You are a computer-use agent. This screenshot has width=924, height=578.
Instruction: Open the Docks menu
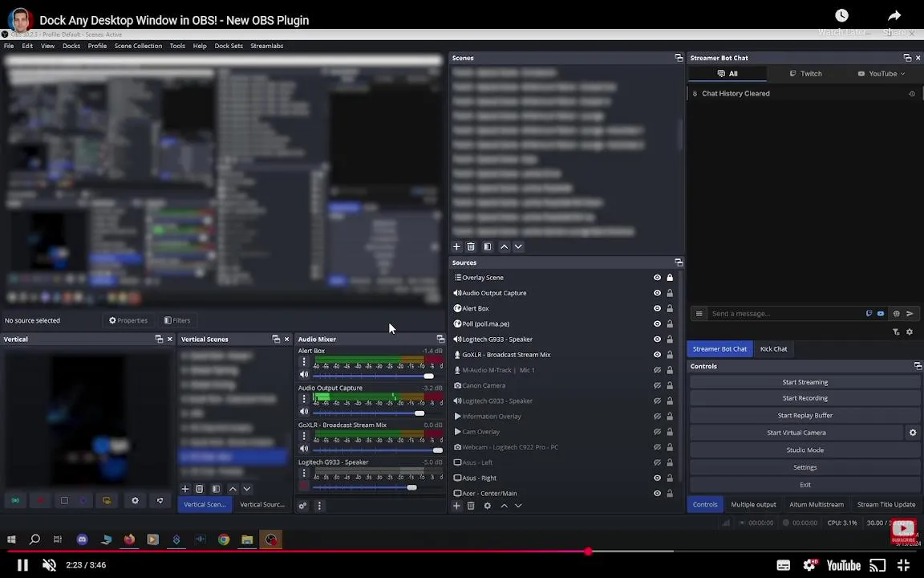pyautogui.click(x=71, y=46)
